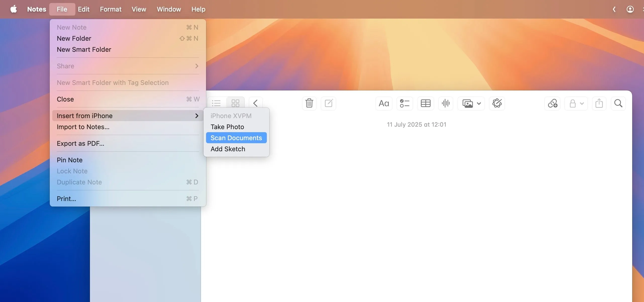Click the share icon in toolbar
Screen dimensions: 644x302
point(599,103)
